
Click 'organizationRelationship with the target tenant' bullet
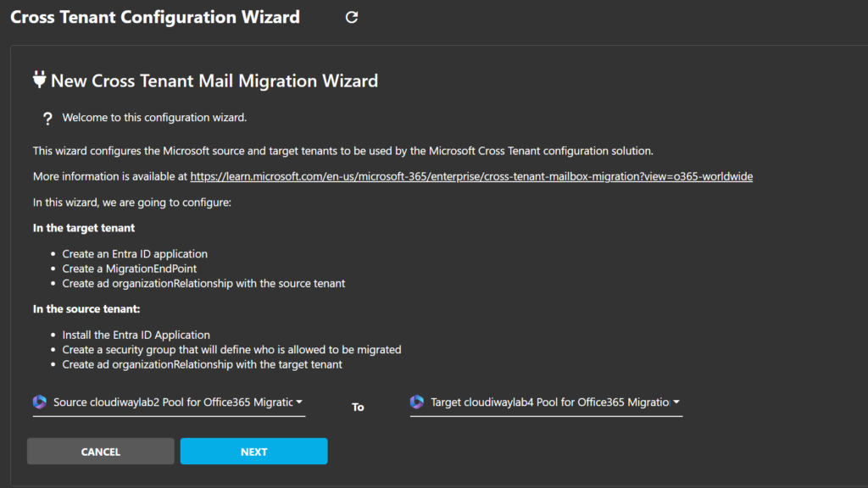point(203,364)
